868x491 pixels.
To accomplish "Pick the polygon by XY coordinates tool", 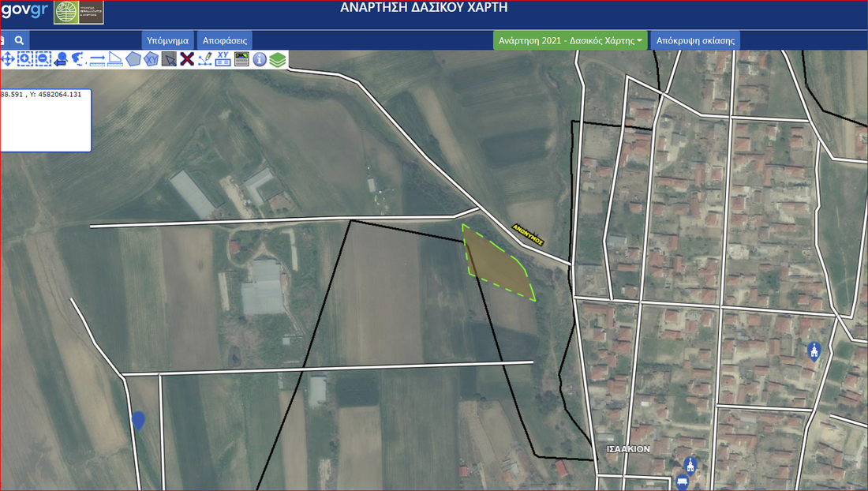I will (x=151, y=59).
